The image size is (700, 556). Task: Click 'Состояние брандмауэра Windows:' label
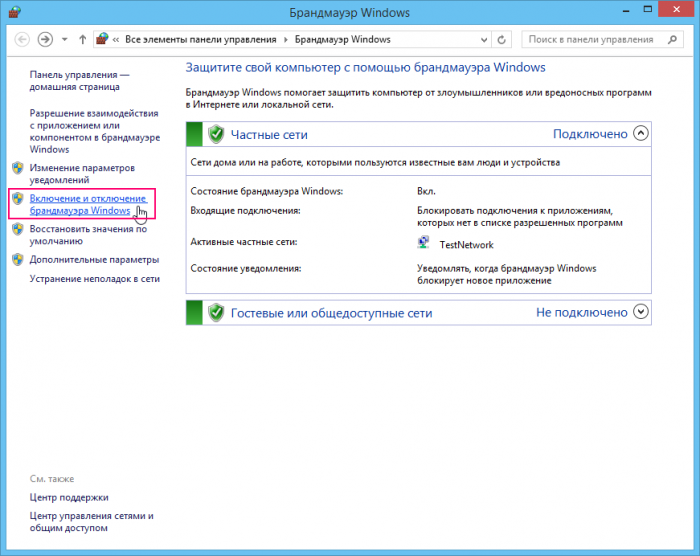[x=267, y=191]
